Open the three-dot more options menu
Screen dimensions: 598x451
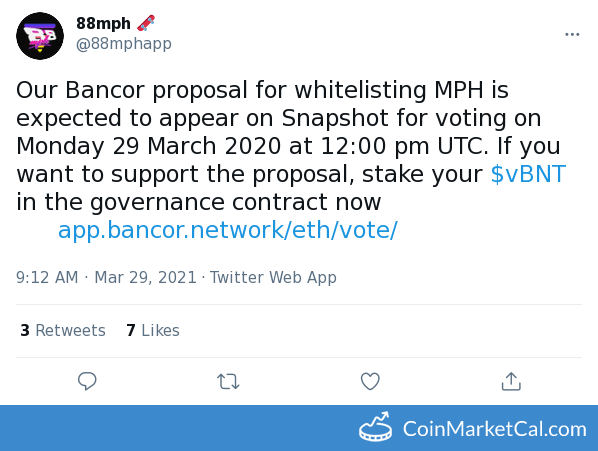click(572, 34)
